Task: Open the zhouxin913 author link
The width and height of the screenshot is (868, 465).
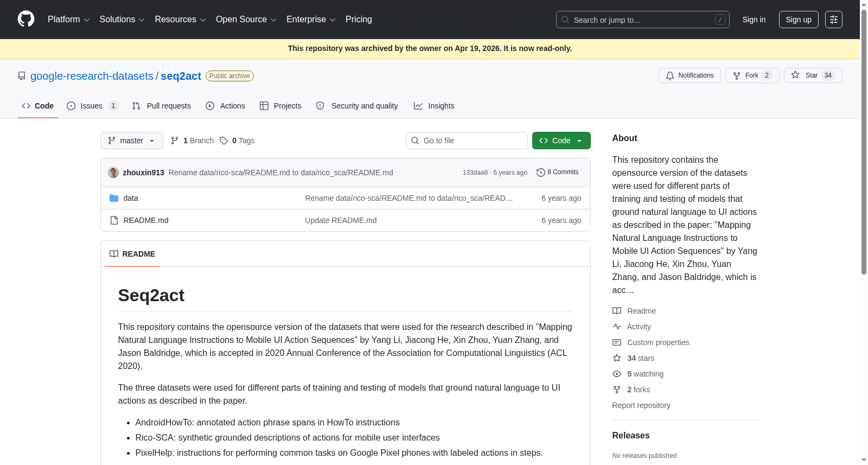Action: click(143, 173)
